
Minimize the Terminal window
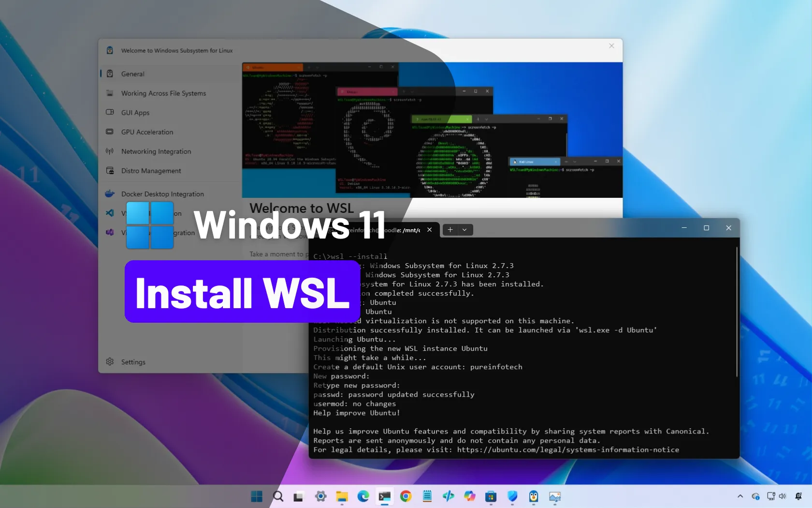[x=684, y=228]
